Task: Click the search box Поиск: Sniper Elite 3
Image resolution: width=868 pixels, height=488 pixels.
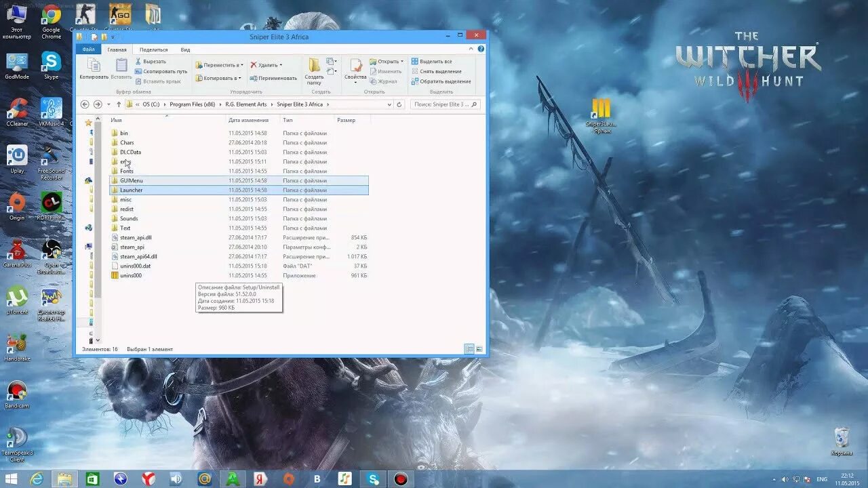Action: pyautogui.click(x=445, y=104)
